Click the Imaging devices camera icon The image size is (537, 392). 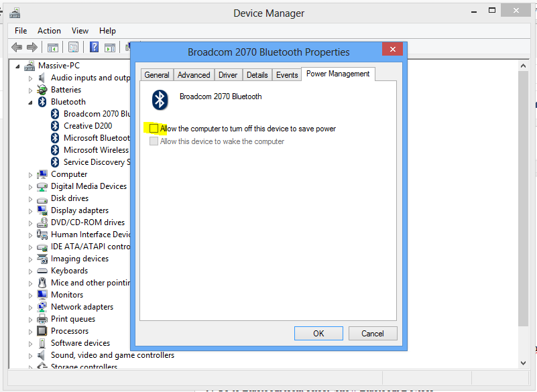pos(42,259)
